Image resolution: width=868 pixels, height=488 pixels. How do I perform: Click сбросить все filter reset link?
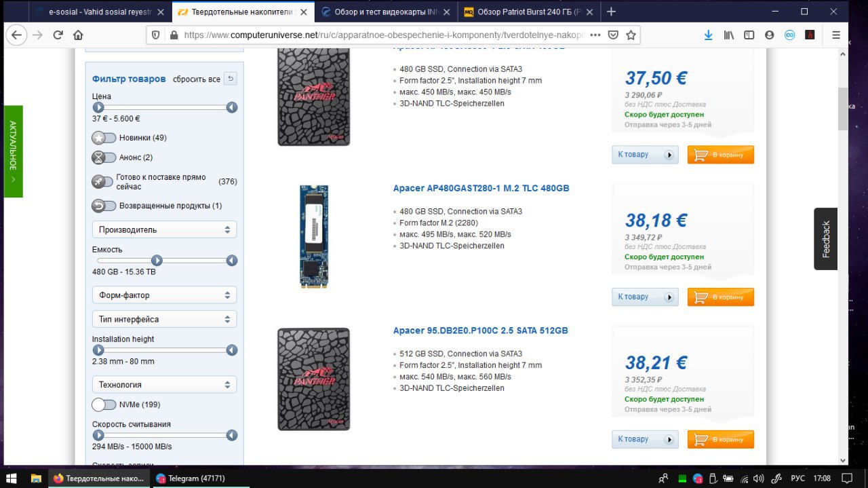coord(197,79)
